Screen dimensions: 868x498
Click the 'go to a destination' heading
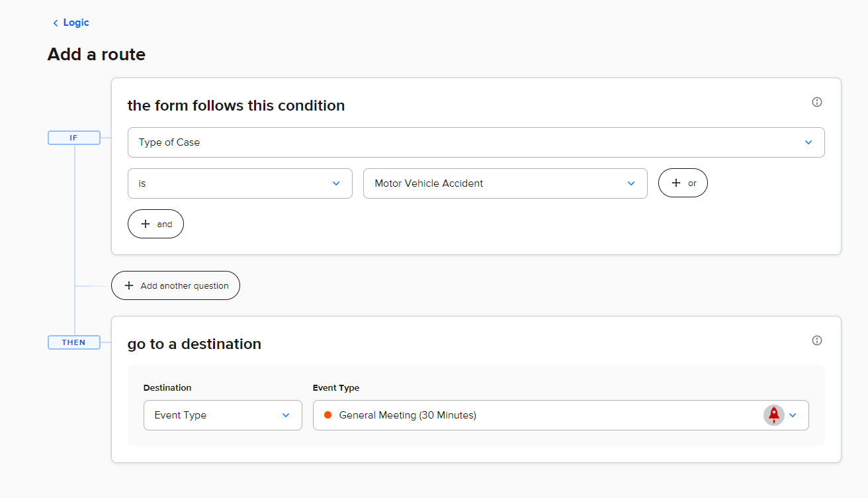click(x=194, y=344)
